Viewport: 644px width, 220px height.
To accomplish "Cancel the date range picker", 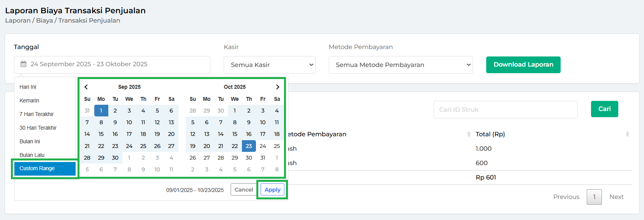I will tap(243, 190).
